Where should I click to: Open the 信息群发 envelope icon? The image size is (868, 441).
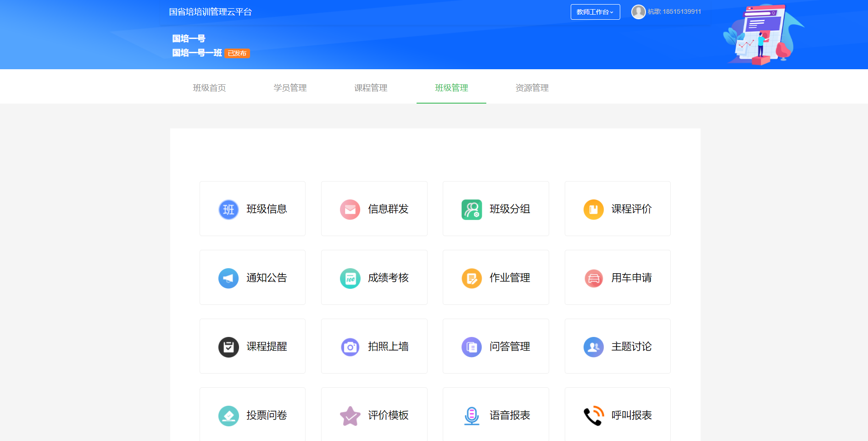pyautogui.click(x=350, y=209)
